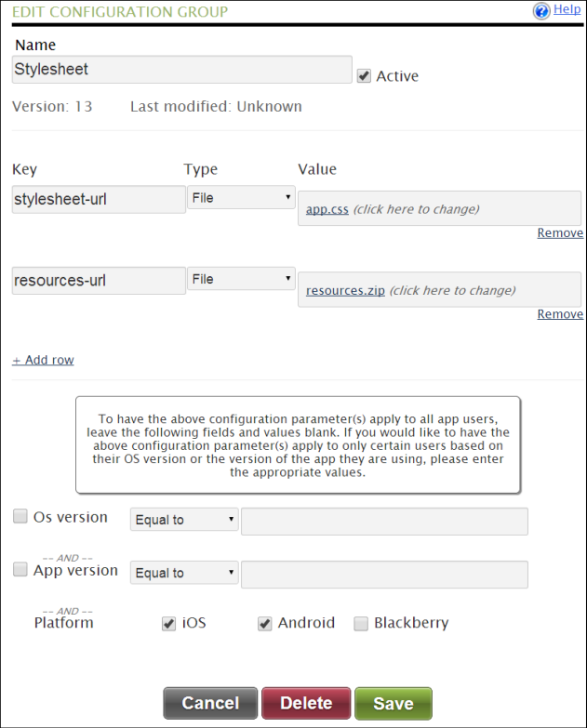Screen dimensions: 587x728
Task: Open the app.css file link
Action: 327,209
